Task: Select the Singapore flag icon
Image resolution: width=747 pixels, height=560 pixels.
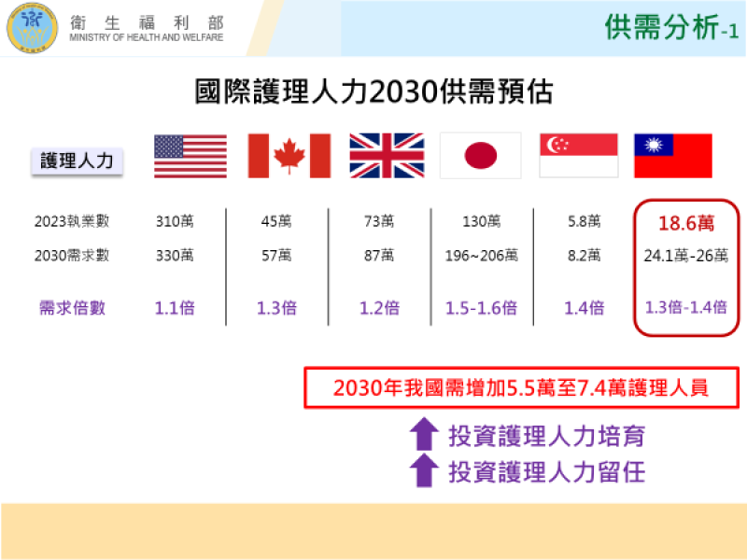Action: 578,155
